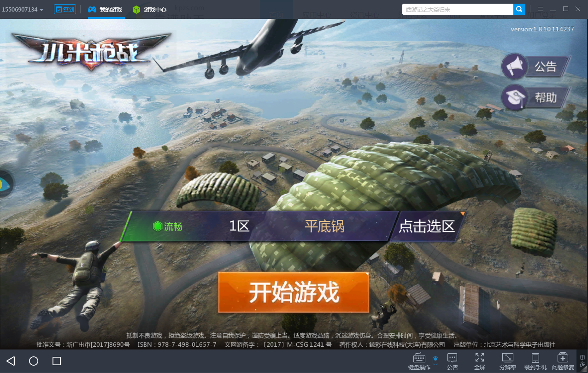588x373 pixels.
Task: Tap the Android home circle button
Action: pyautogui.click(x=34, y=361)
